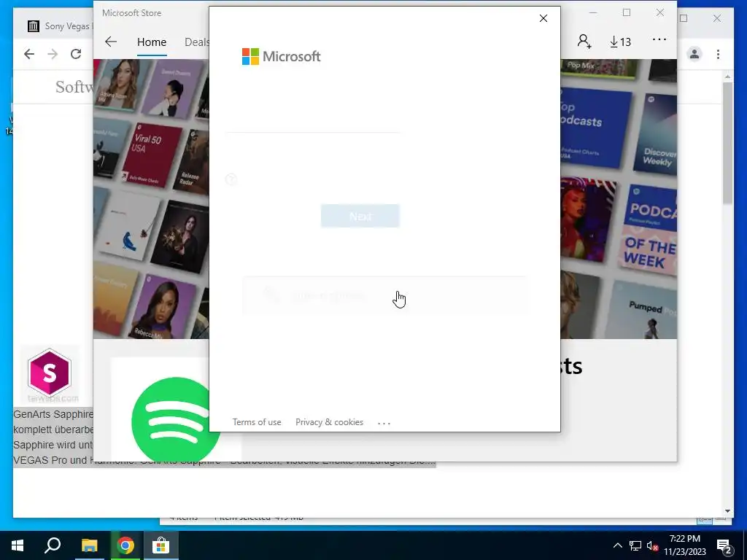Click the Top Podcasts tile
Viewport: 747px width, 560px height.
pos(595,128)
